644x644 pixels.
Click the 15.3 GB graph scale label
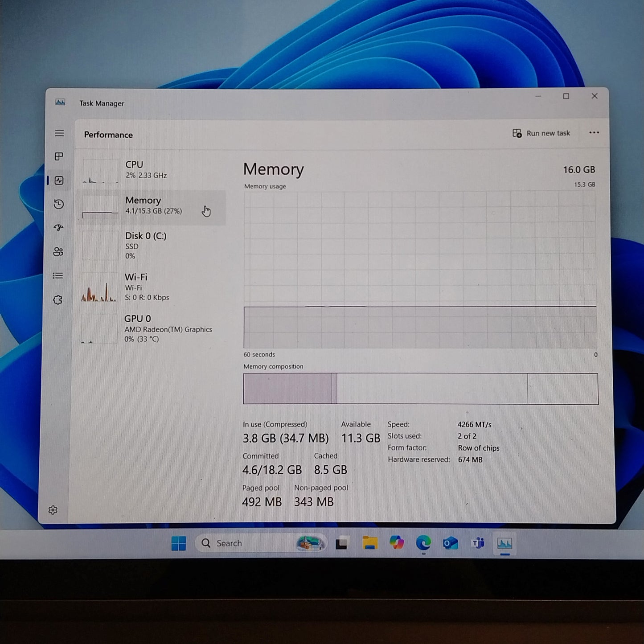coord(585,185)
